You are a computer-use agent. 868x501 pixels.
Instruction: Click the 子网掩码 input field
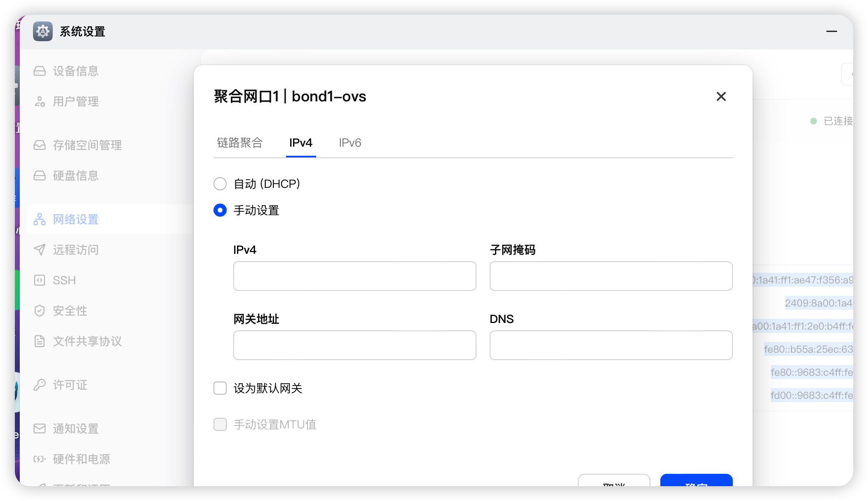tap(611, 276)
